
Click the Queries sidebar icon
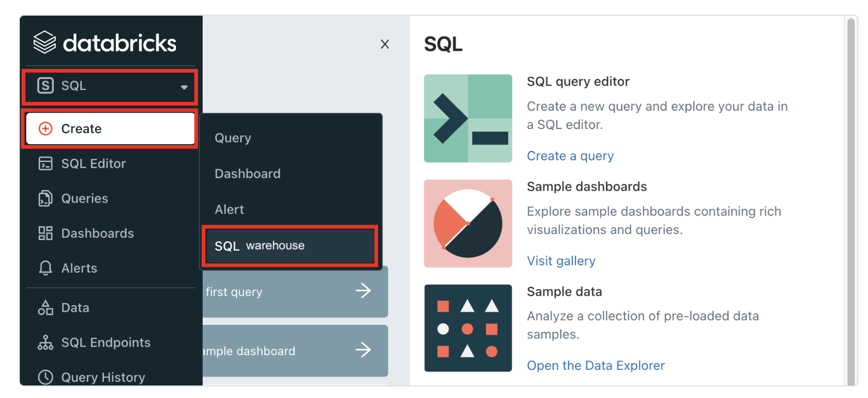pyautogui.click(x=45, y=198)
